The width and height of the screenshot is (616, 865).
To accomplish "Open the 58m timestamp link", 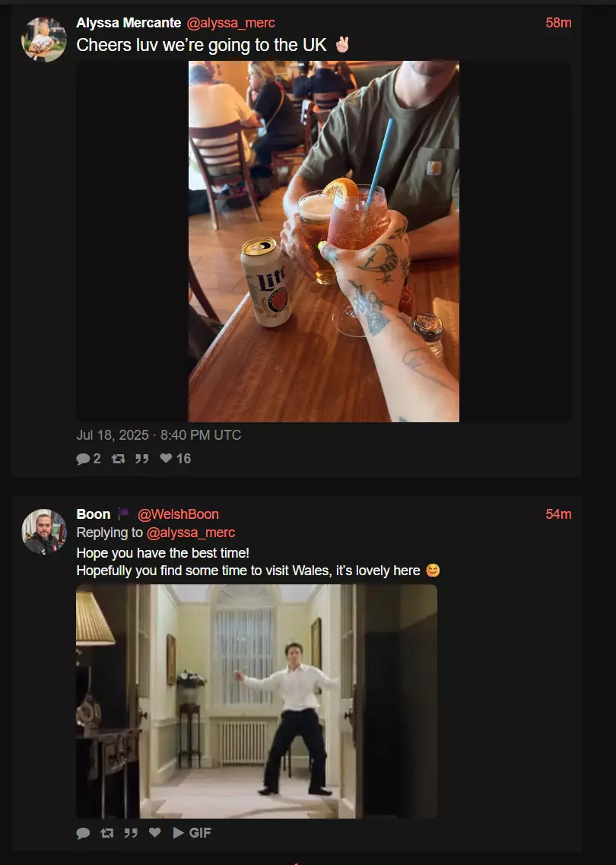I will coord(558,23).
